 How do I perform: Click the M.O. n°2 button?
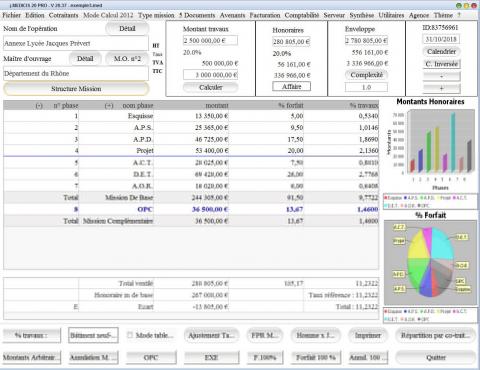click(127, 59)
